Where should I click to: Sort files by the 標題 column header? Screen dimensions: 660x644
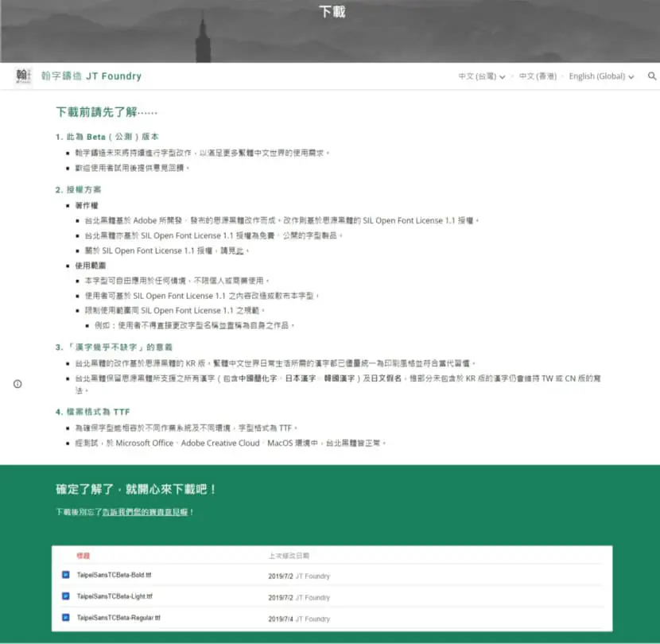[83, 556]
